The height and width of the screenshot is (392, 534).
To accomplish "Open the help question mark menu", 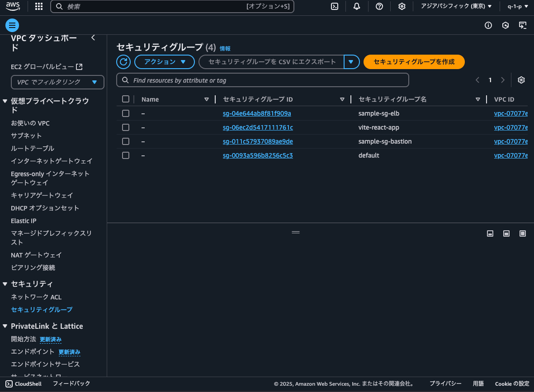I will click(379, 6).
